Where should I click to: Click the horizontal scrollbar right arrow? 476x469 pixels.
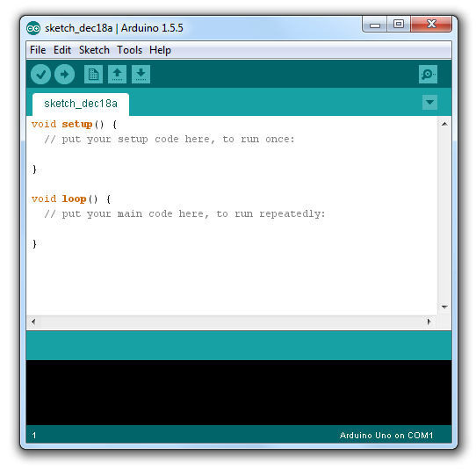pyautogui.click(x=429, y=321)
